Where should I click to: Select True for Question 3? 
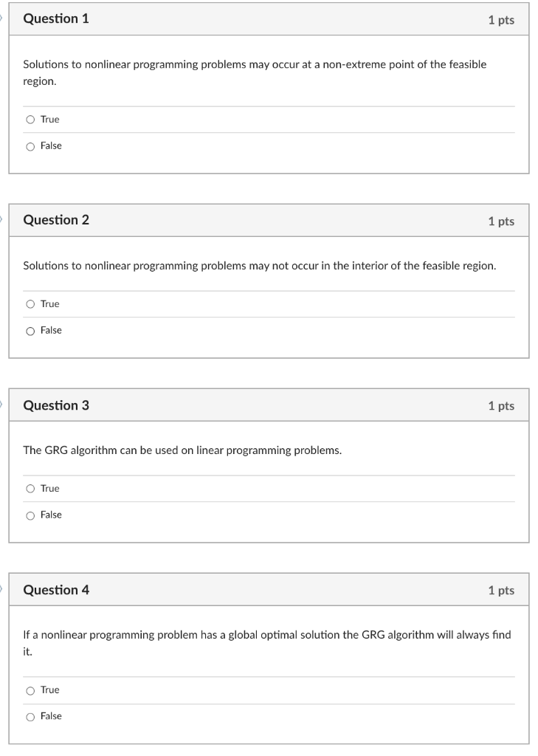coord(30,488)
